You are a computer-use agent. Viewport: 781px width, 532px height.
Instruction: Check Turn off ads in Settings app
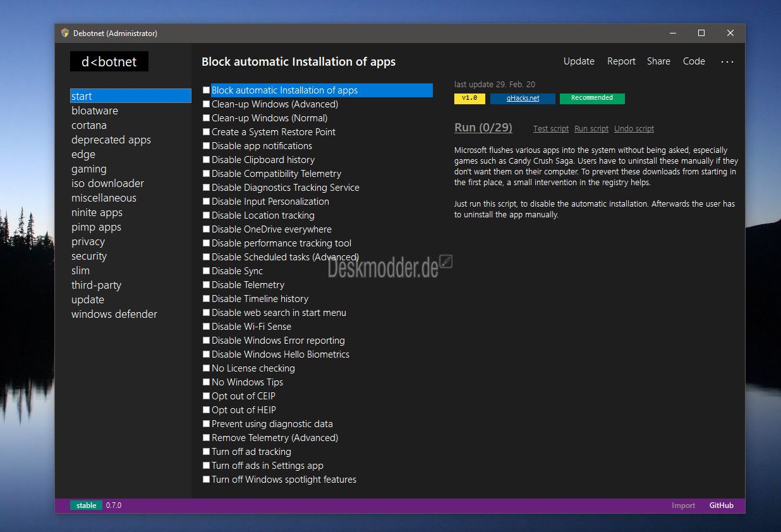pyautogui.click(x=206, y=466)
